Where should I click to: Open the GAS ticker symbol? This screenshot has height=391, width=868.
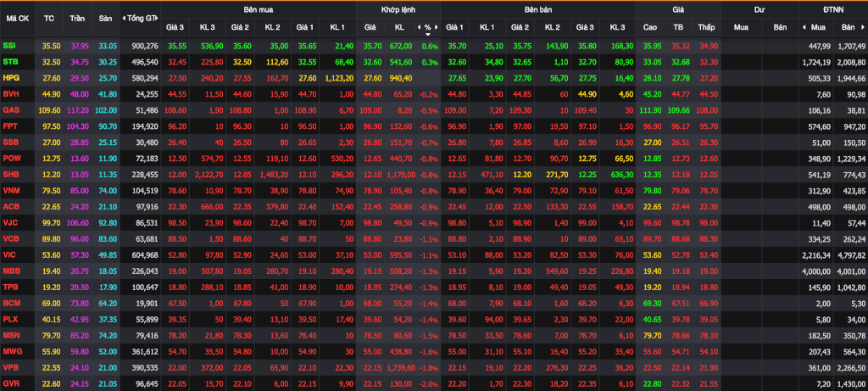pyautogui.click(x=10, y=110)
